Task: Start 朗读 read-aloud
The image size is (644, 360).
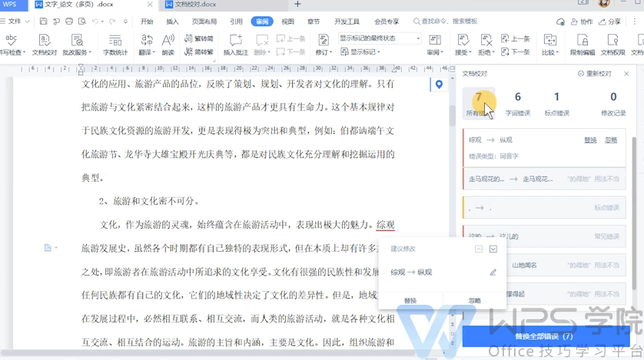Action: pyautogui.click(x=168, y=43)
